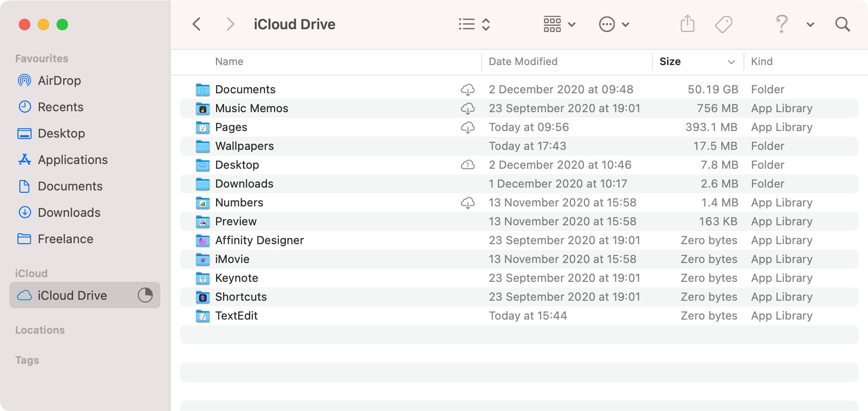
Task: Sort by the Kind column header
Action: pyautogui.click(x=761, y=61)
